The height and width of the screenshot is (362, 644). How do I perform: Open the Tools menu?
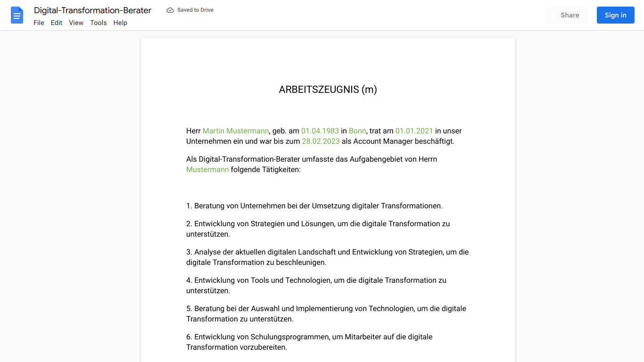[99, 23]
